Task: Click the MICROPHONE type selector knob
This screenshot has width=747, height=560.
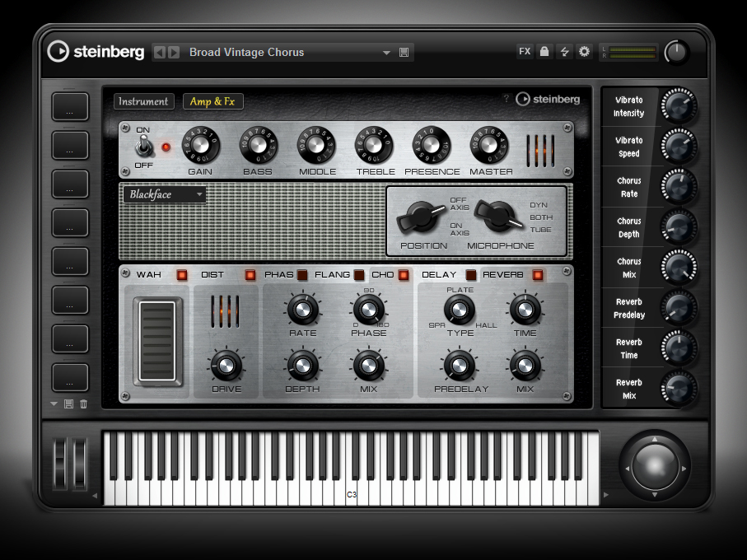Action: pos(498,217)
